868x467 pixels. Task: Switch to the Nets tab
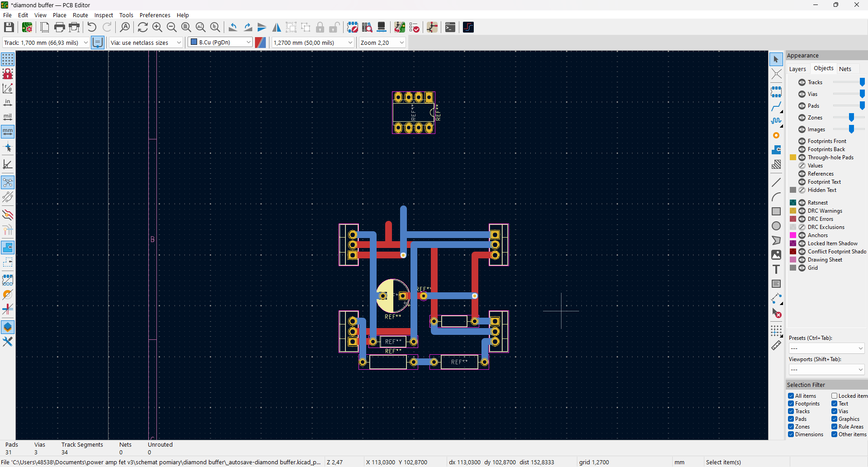(x=845, y=69)
